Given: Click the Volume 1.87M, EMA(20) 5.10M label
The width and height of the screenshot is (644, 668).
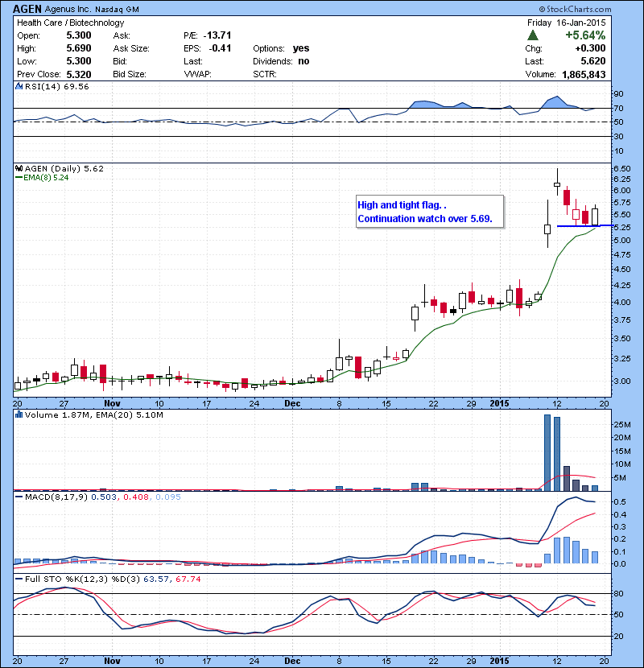Looking at the screenshot, I should [93, 414].
